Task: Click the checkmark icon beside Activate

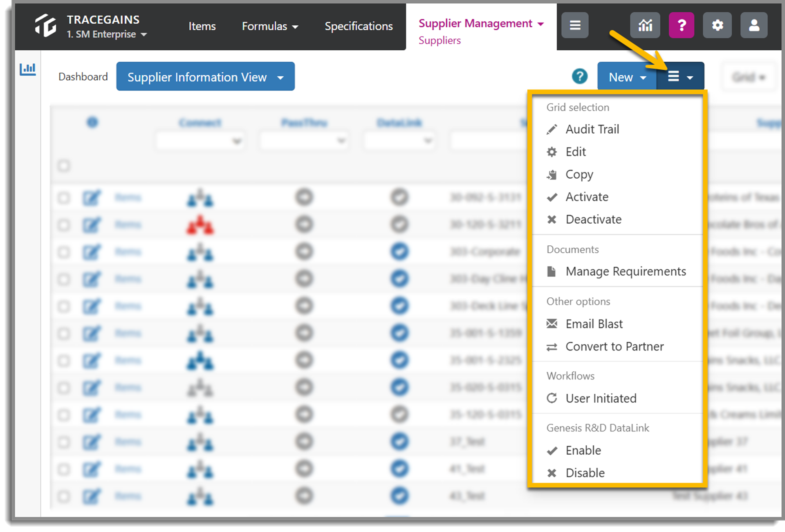Action: click(x=552, y=197)
